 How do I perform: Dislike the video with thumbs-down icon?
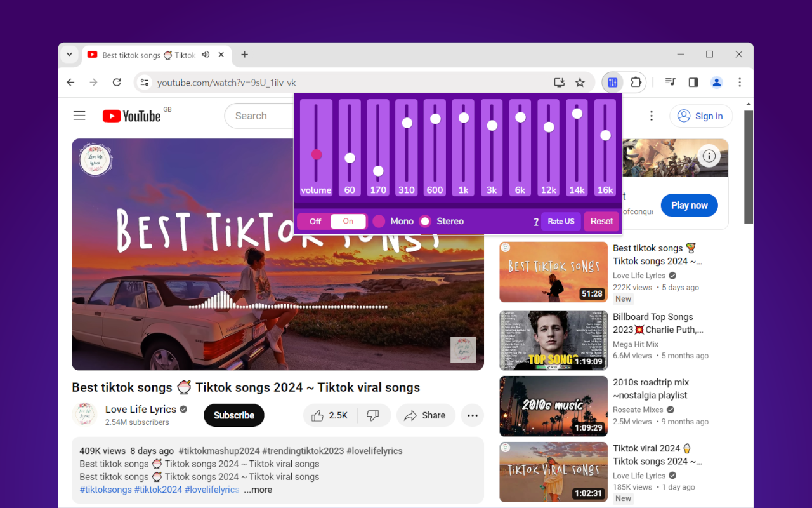[x=373, y=415]
